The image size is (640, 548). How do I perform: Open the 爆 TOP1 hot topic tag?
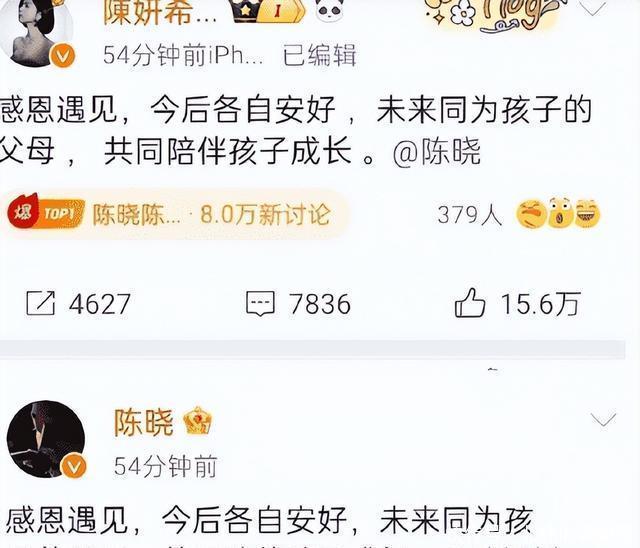[46, 211]
